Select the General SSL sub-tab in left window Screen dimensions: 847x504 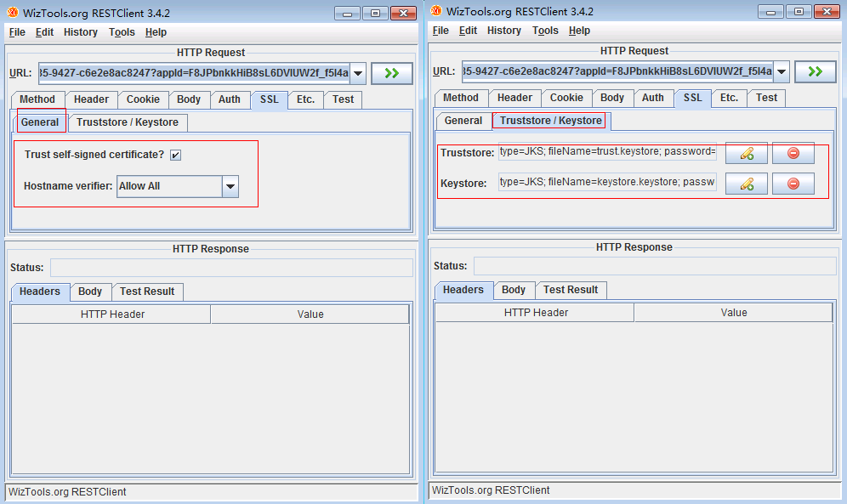(x=40, y=122)
